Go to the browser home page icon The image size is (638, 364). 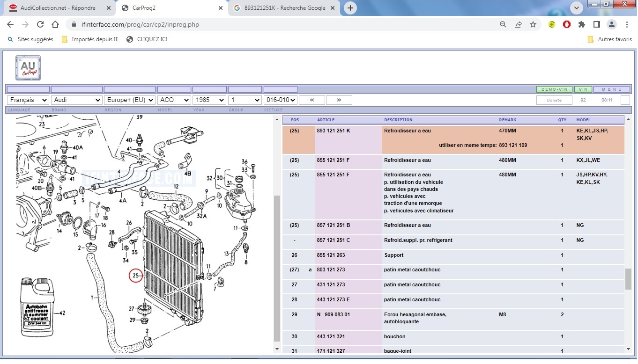click(x=55, y=24)
